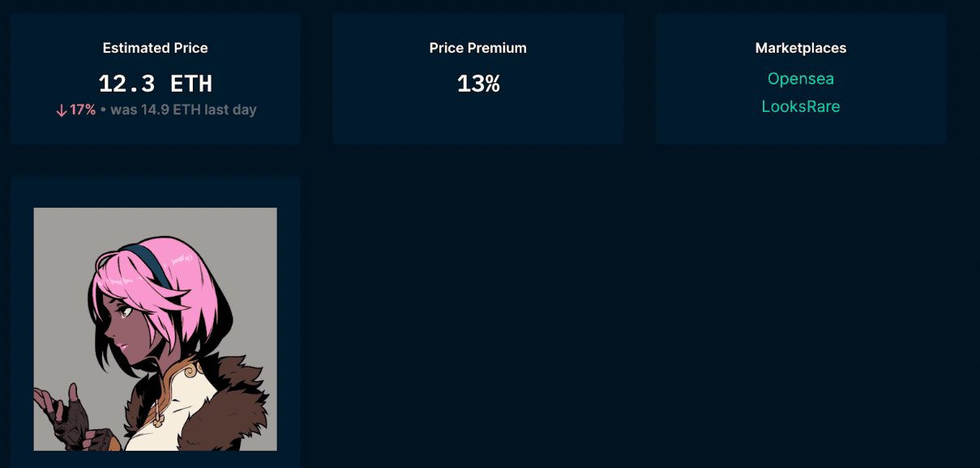Click the Price Premium heading

(477, 48)
